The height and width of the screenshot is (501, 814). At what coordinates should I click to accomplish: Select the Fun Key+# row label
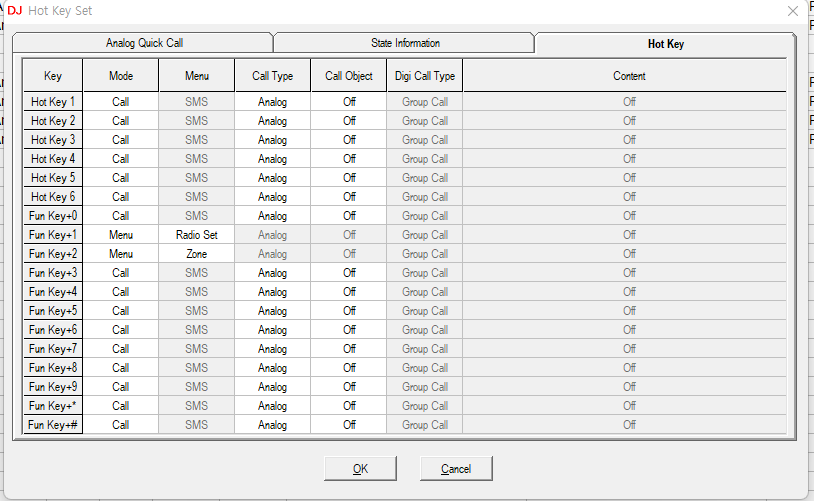53,425
